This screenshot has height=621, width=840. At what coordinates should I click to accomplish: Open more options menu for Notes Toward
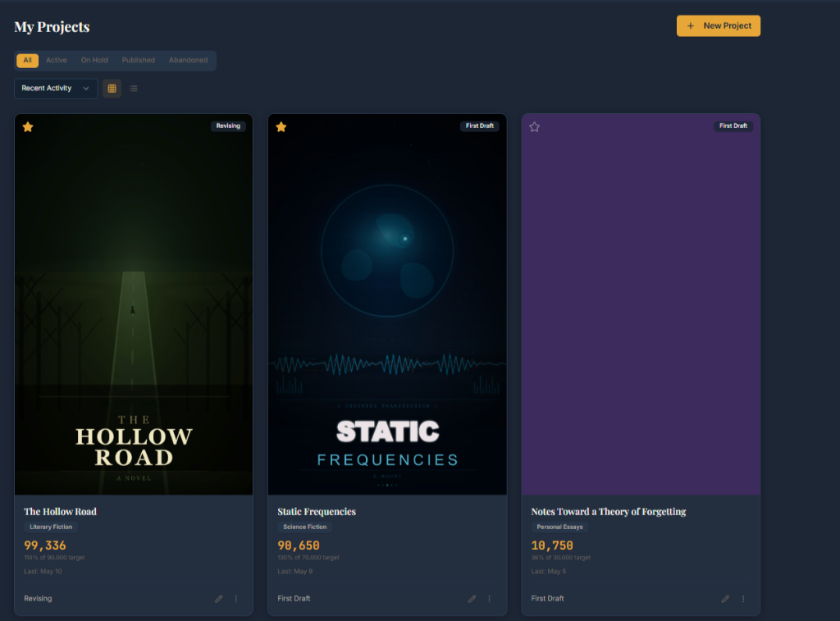click(x=743, y=599)
